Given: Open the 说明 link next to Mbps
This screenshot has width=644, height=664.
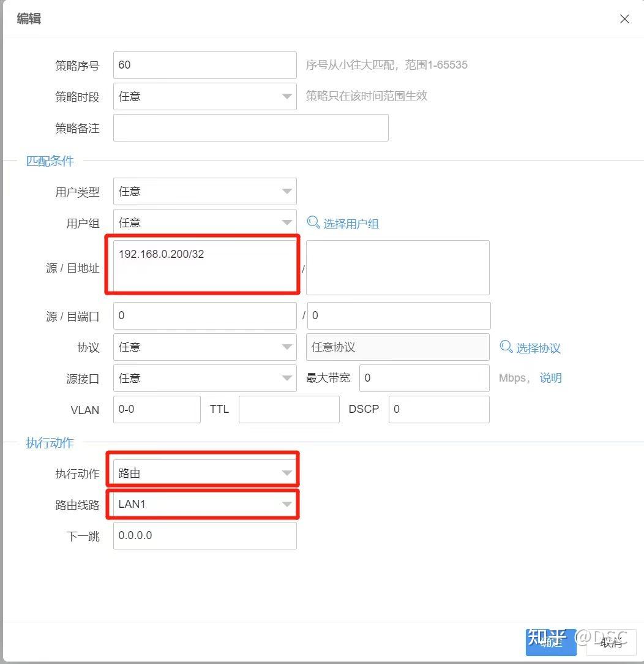Looking at the screenshot, I should [550, 378].
